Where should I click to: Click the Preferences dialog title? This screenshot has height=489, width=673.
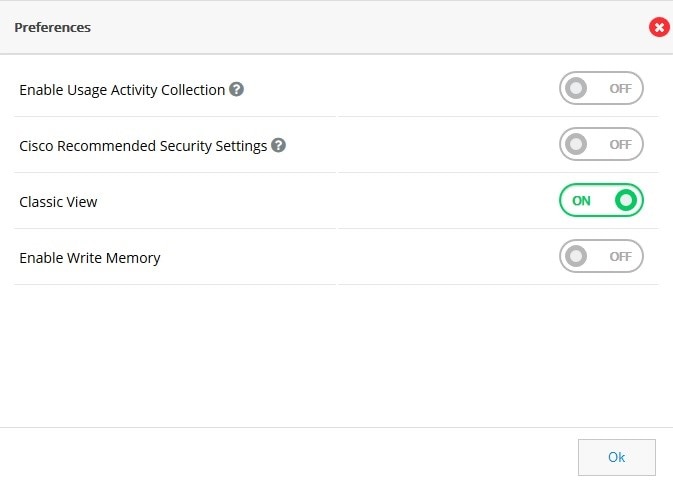52,27
